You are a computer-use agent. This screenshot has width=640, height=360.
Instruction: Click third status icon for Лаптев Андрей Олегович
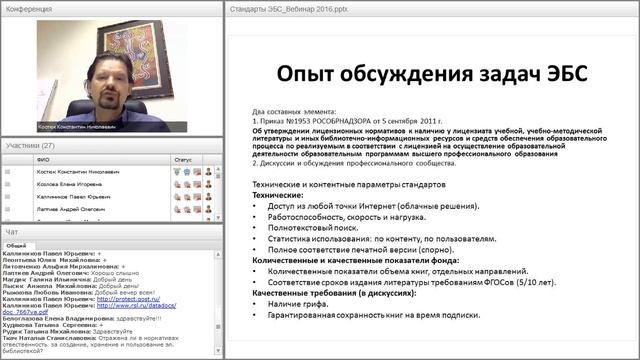tap(197, 209)
